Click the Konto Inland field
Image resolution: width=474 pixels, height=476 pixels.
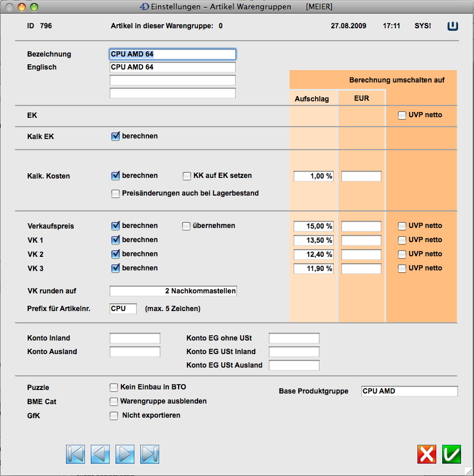tap(135, 338)
